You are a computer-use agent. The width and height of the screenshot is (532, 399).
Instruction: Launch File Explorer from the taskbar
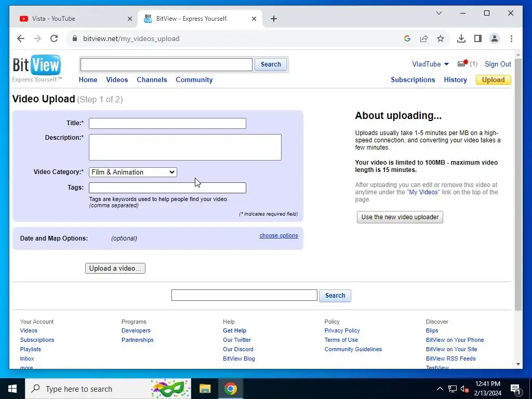205,389
